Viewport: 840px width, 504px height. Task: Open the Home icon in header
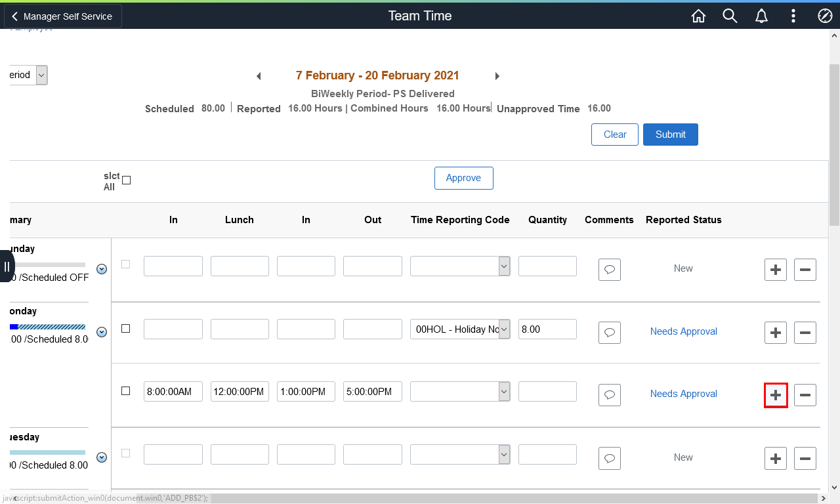(x=699, y=16)
